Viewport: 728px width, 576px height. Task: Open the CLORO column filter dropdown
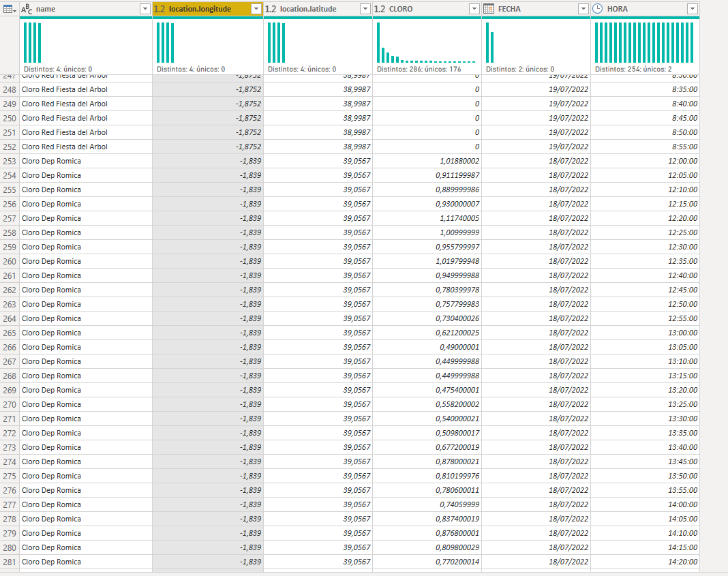pyautogui.click(x=474, y=9)
